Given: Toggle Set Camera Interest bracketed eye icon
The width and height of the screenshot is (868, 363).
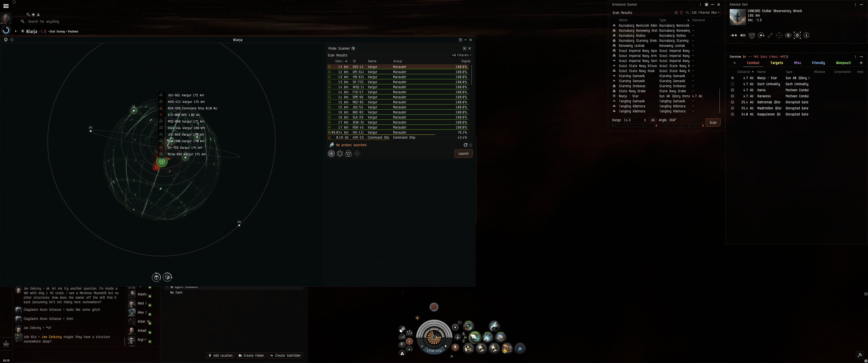Looking at the screenshot, I should click(x=797, y=35).
